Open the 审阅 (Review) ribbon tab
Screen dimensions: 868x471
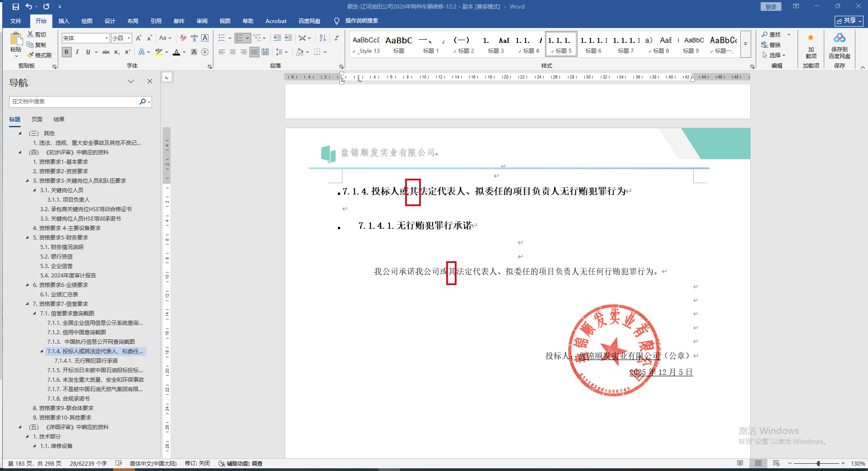tap(202, 21)
